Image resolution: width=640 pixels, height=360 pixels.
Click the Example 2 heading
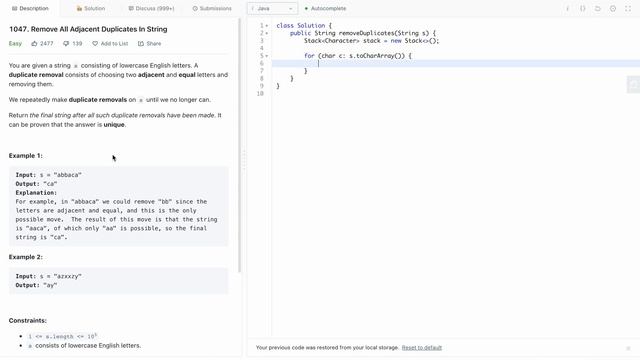[26, 257]
